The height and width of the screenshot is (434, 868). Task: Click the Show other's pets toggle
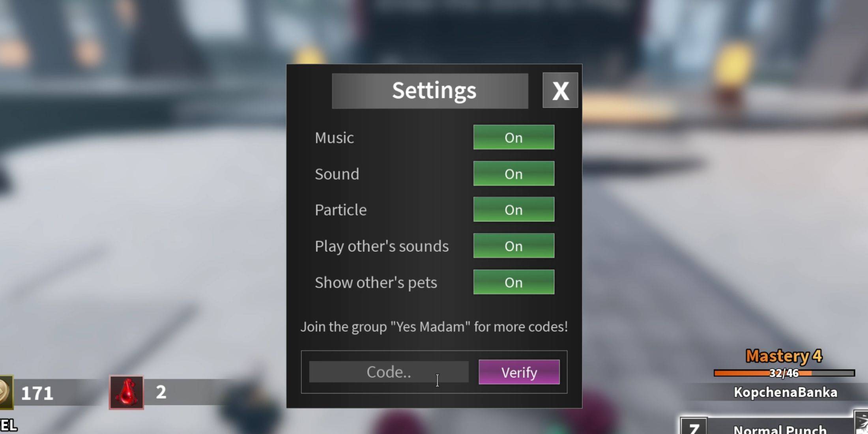click(513, 282)
